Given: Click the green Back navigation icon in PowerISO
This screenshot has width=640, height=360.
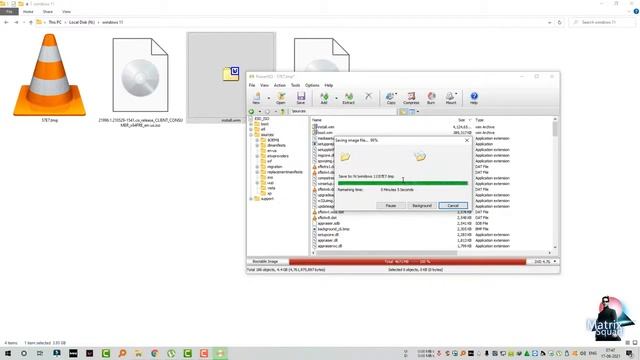Looking at the screenshot, I should [x=251, y=111].
